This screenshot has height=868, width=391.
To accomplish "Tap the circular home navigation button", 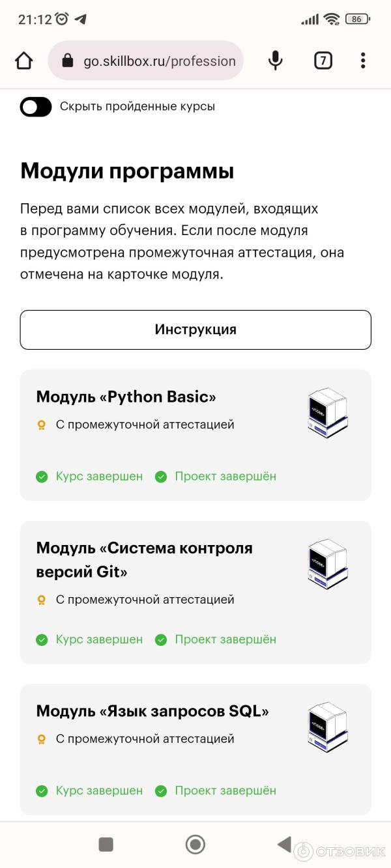I will click(195, 844).
